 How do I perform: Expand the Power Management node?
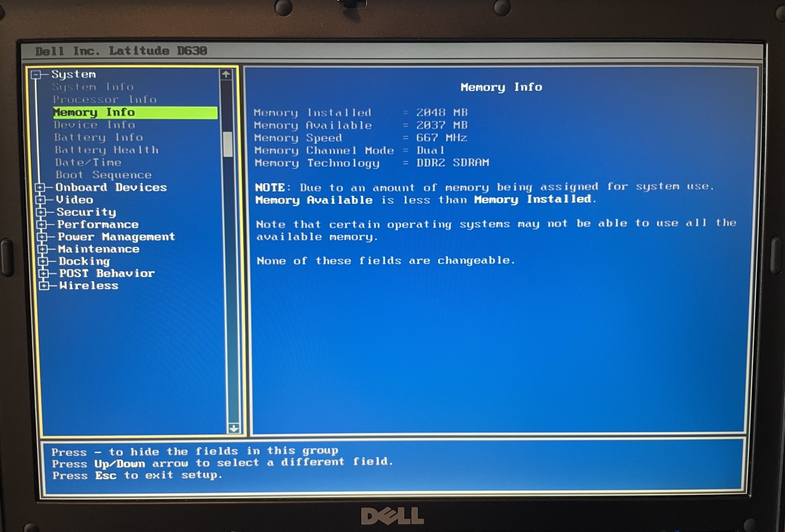point(42,237)
